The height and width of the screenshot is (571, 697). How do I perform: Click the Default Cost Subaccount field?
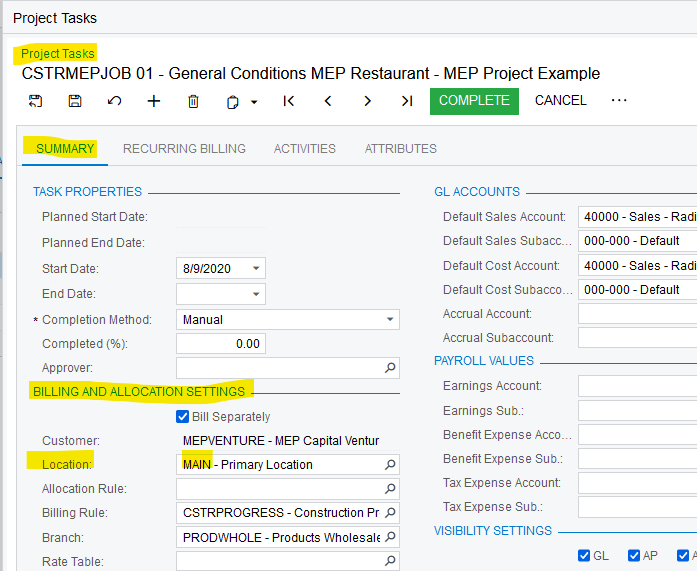coord(637,290)
